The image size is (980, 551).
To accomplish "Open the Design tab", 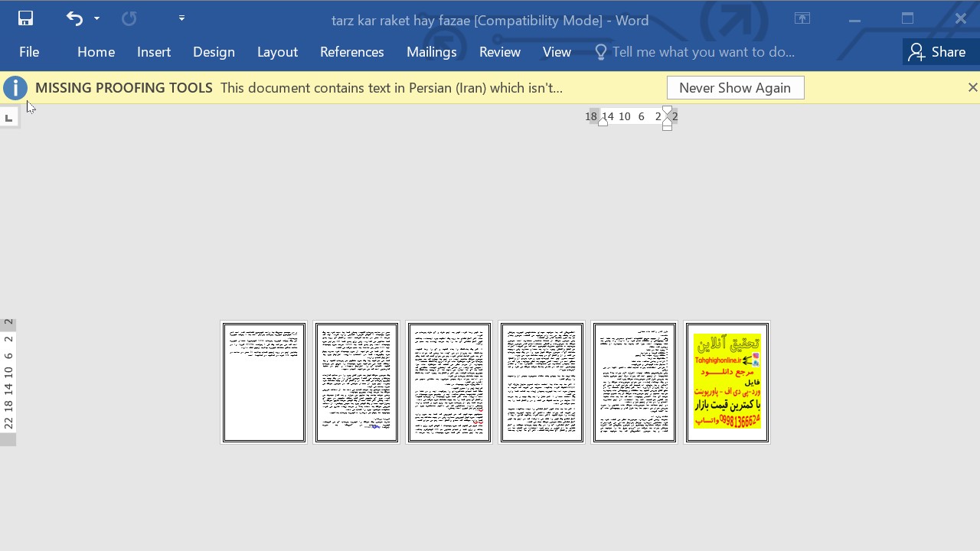I will point(214,52).
